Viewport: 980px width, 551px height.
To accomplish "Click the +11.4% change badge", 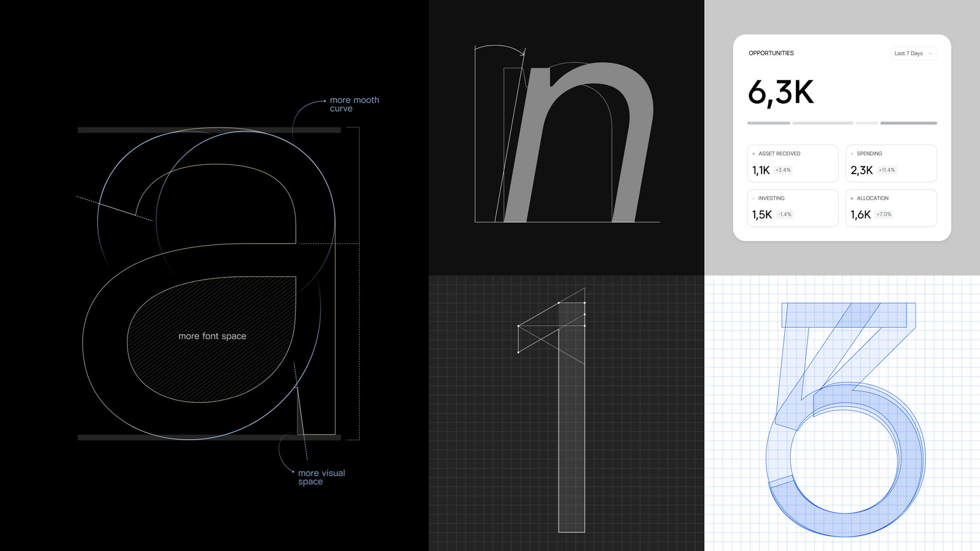I will pos(887,170).
